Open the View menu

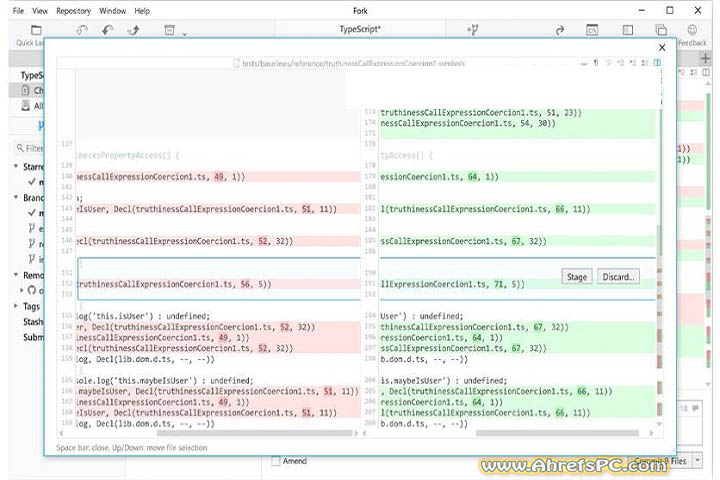tap(40, 11)
